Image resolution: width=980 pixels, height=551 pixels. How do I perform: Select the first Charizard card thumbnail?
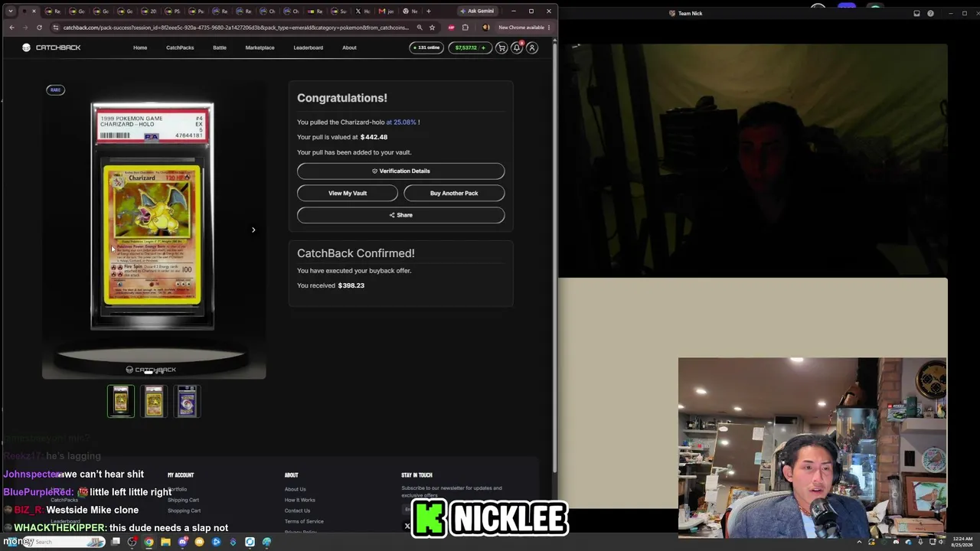click(121, 401)
